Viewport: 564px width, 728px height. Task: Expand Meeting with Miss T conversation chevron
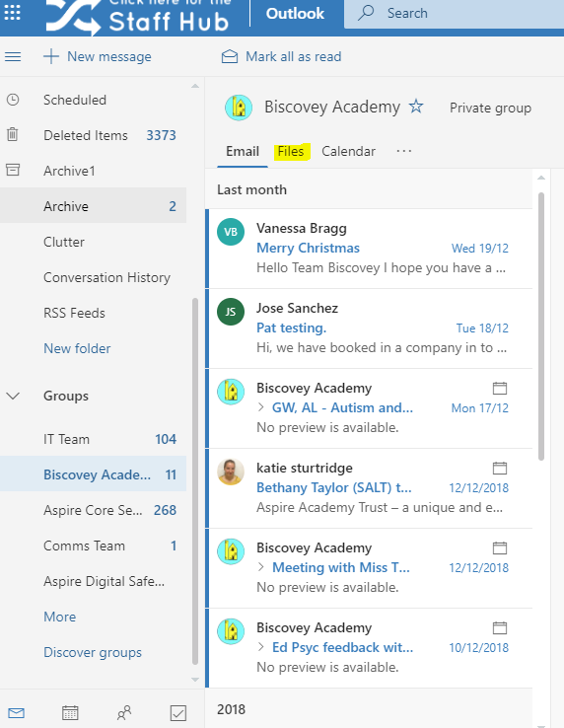[261, 567]
